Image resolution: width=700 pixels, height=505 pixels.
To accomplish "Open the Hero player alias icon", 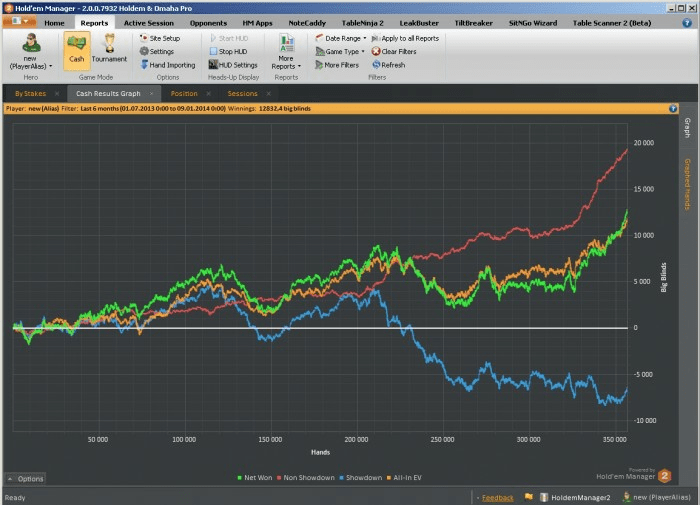I will (31, 43).
